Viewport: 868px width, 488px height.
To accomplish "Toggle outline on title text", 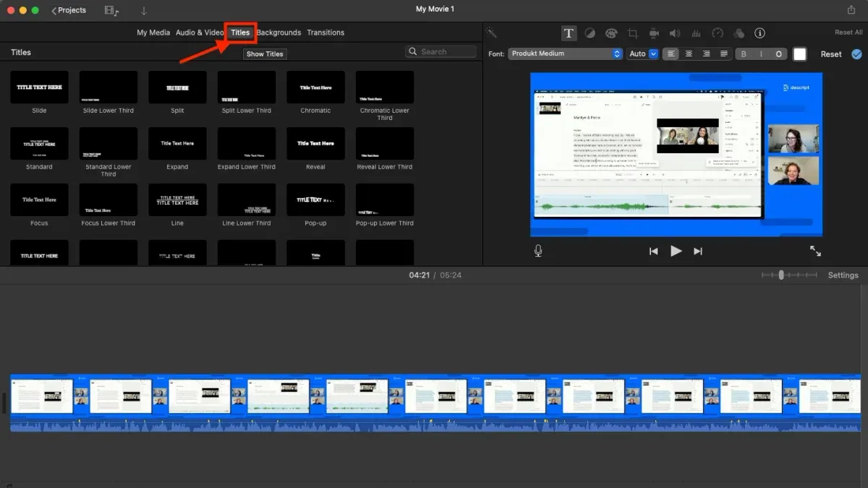I will tap(778, 54).
